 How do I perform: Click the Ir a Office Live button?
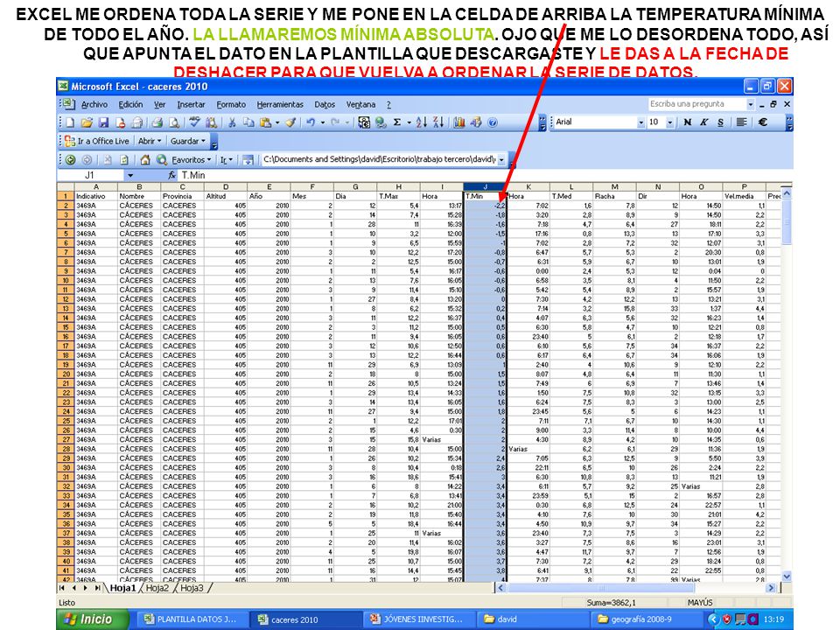pos(97,141)
